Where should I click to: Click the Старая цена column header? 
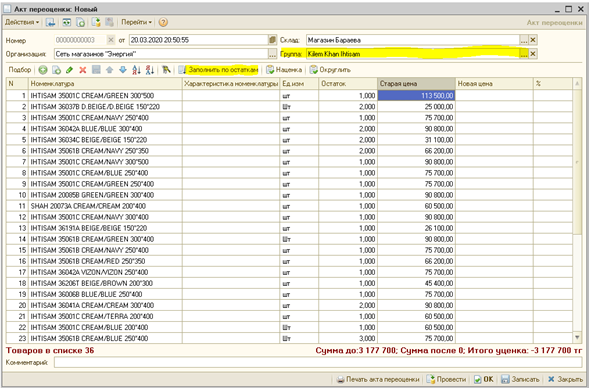point(416,84)
